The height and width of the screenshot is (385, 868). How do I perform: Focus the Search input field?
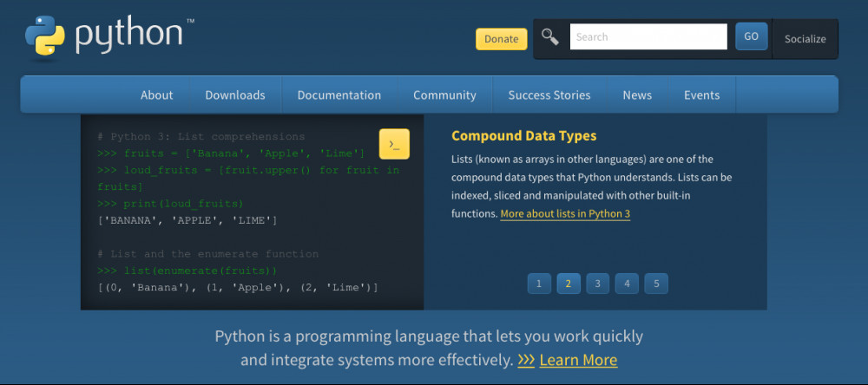(648, 36)
